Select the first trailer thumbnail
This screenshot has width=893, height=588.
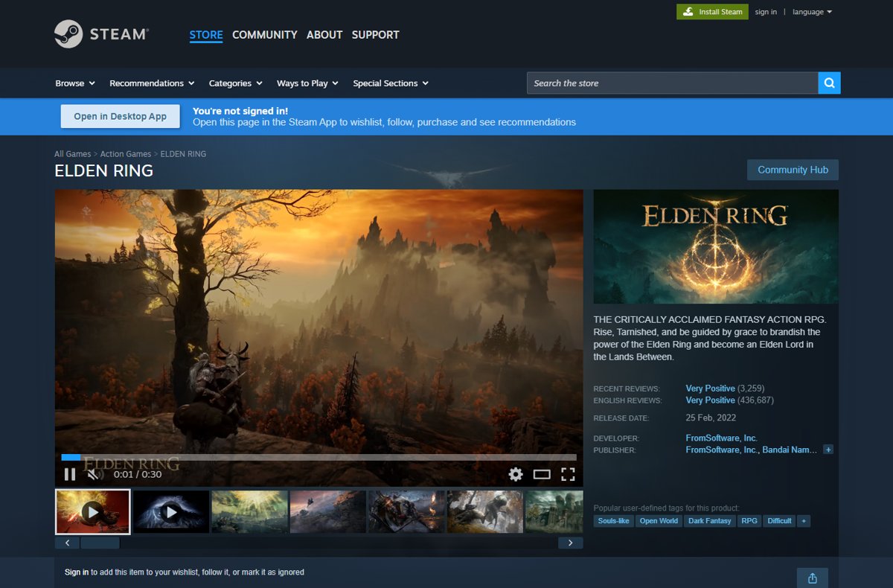pyautogui.click(x=93, y=511)
